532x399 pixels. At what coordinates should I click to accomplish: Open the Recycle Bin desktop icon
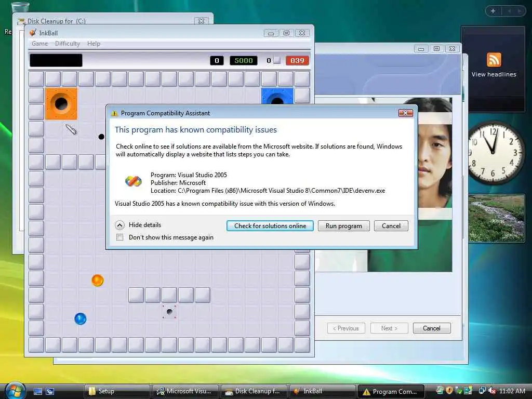pos(20,7)
